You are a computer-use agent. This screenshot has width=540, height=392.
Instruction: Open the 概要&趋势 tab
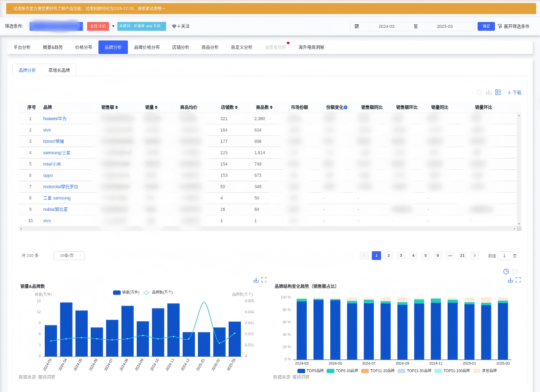[x=53, y=47]
